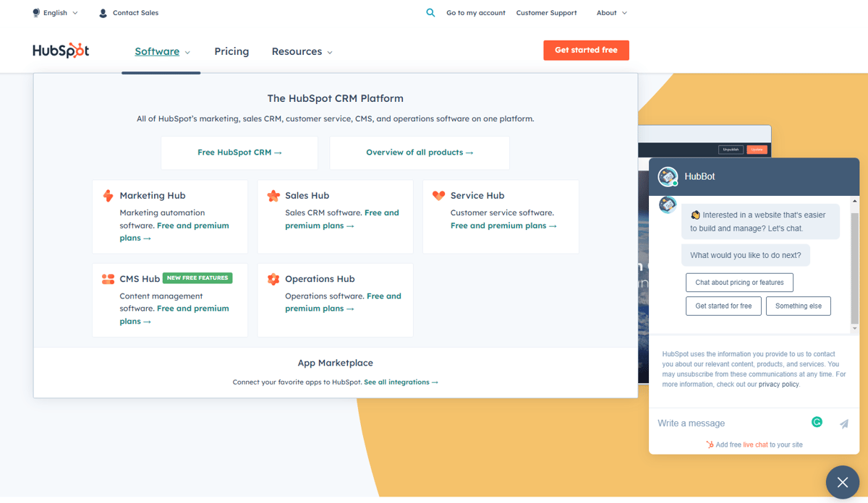Click the Service Hub heart icon

(438, 196)
